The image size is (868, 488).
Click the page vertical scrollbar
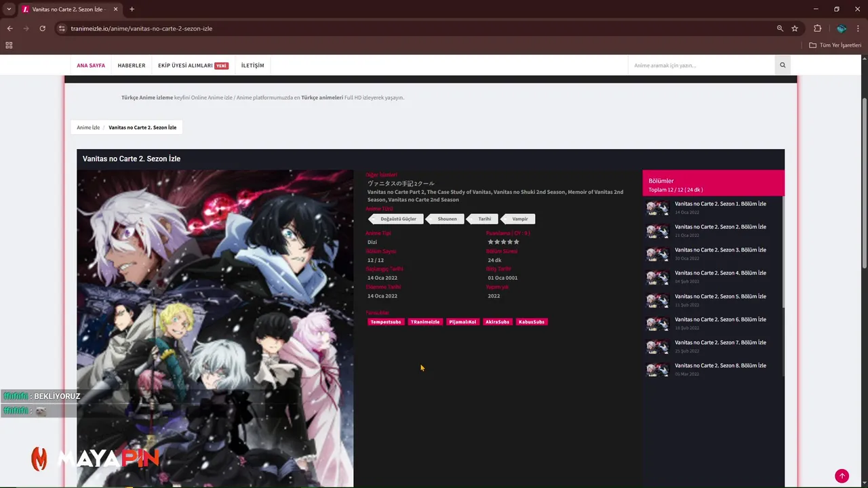[864, 183]
